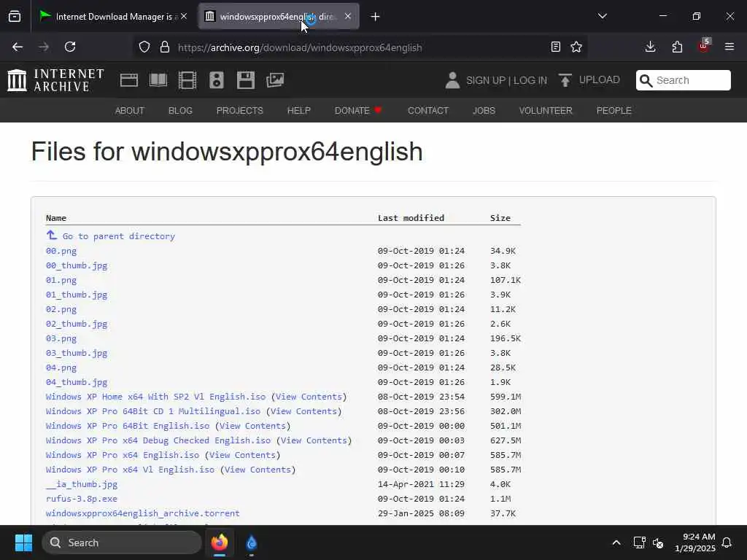This screenshot has height=560, width=747.
Task: Open the 04_thumb.jpg file link
Action: (x=76, y=382)
